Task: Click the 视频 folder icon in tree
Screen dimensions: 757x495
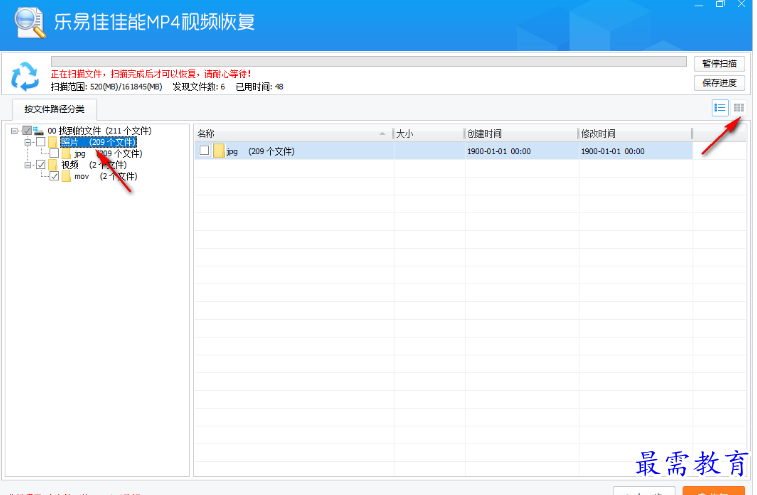Action: click(53, 165)
